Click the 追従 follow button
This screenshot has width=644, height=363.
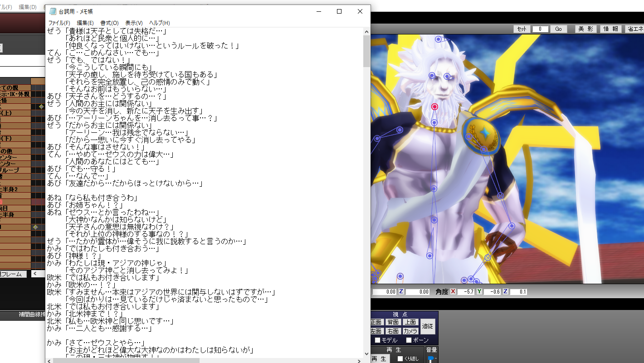tap(428, 326)
